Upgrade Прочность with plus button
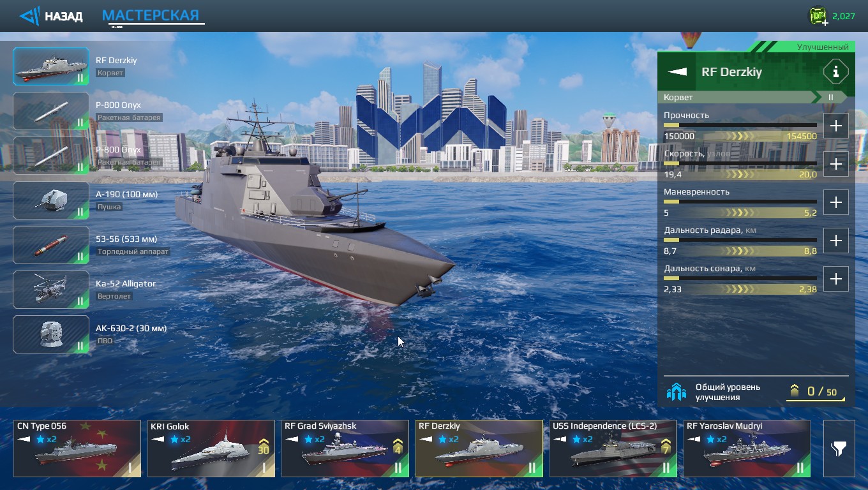The width and height of the screenshot is (868, 490). click(835, 126)
